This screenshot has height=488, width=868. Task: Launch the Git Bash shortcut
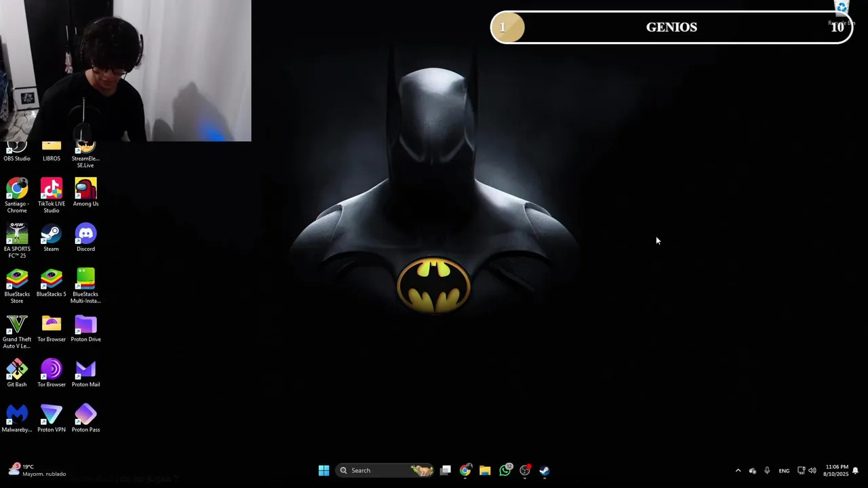[x=17, y=373]
